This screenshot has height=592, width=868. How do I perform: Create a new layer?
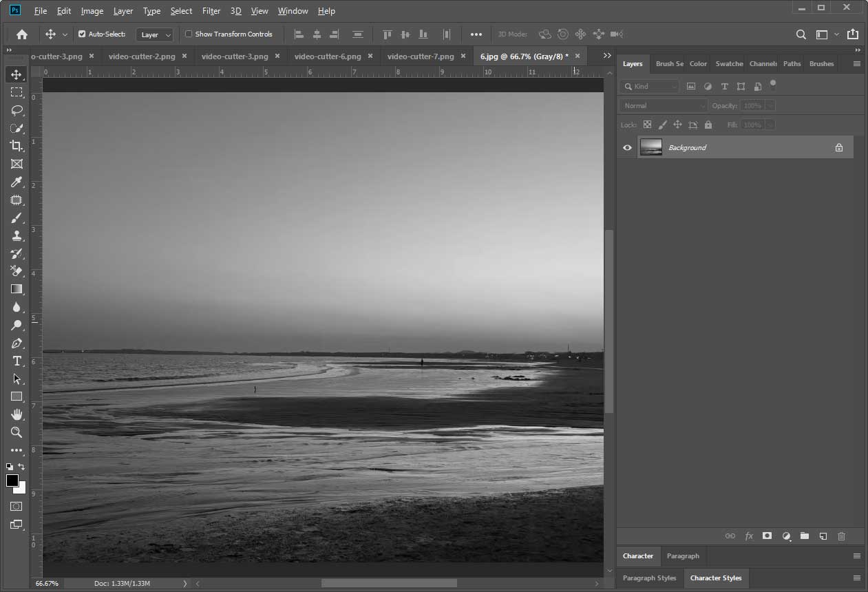point(823,536)
